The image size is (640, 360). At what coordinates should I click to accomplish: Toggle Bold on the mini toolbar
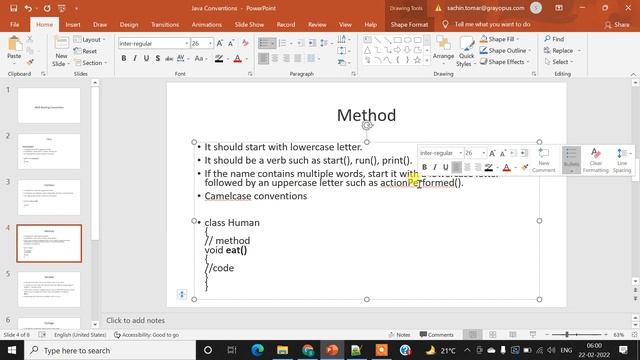point(424,167)
